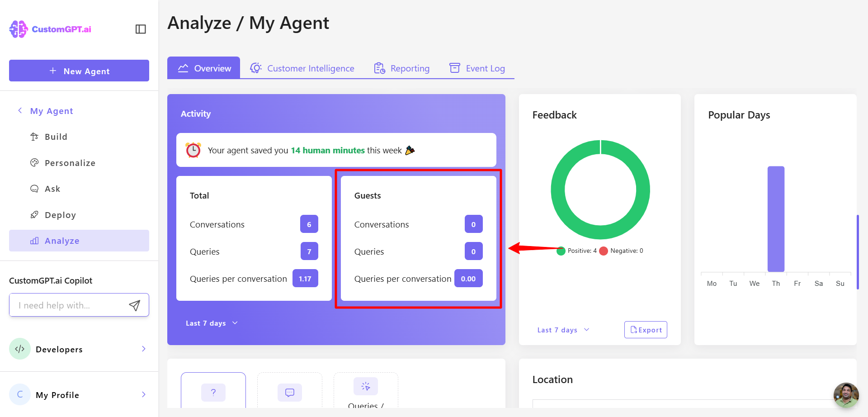Click the My Profile avatar circle

tap(20, 394)
